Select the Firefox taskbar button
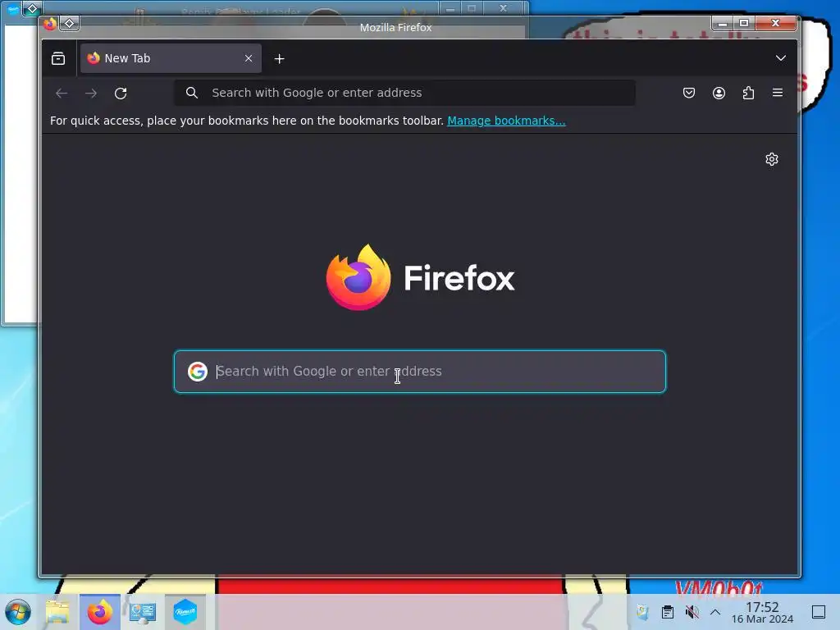 coord(99,612)
